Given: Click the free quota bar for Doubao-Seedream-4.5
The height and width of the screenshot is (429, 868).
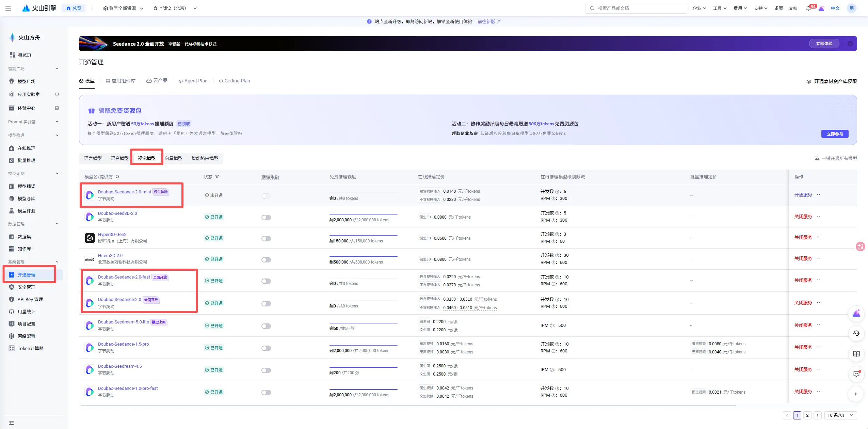Looking at the screenshot, I should pos(363,367).
